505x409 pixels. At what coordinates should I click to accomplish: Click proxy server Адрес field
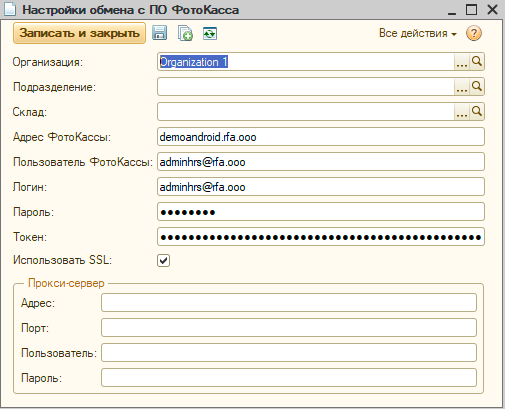pyautogui.click(x=289, y=303)
